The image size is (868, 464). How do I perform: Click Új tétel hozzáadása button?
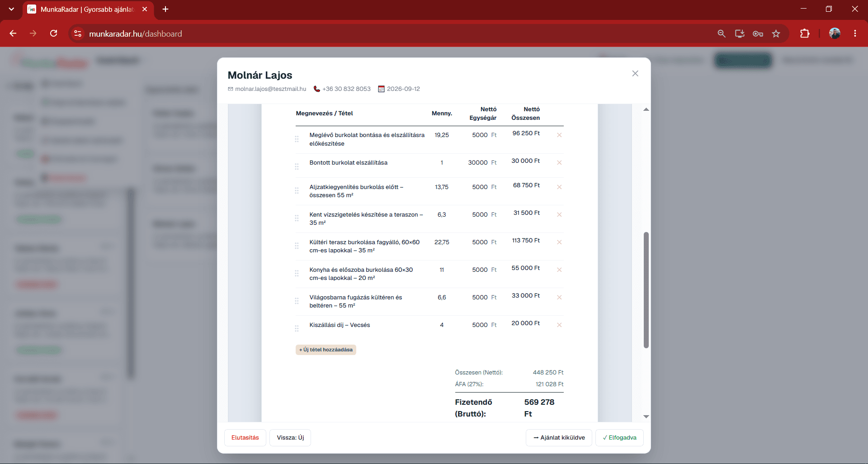326,350
